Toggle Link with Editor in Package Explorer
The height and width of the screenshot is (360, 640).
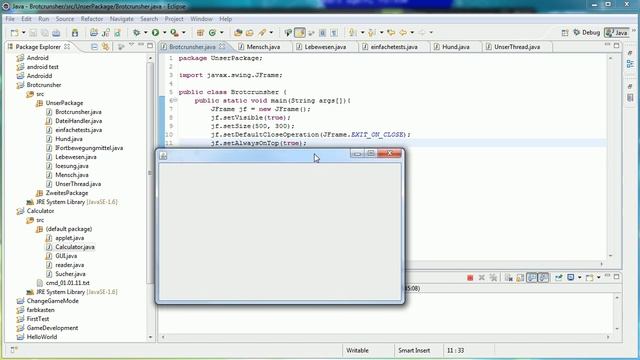(x=106, y=47)
